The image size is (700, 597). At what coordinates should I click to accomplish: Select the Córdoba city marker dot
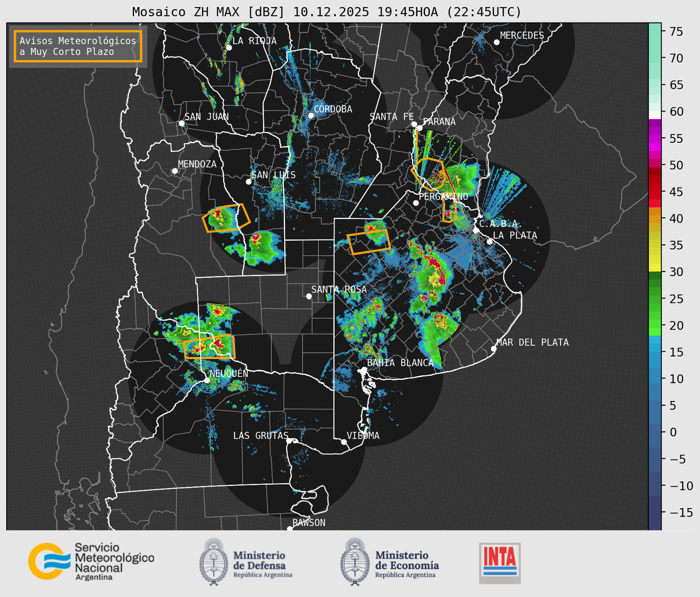tap(311, 115)
